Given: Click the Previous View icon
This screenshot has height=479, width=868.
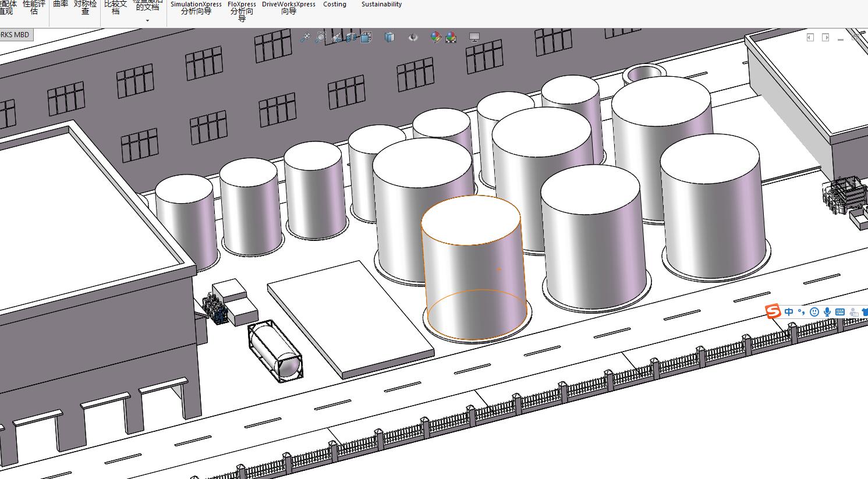Looking at the screenshot, I should pyautogui.click(x=336, y=37).
